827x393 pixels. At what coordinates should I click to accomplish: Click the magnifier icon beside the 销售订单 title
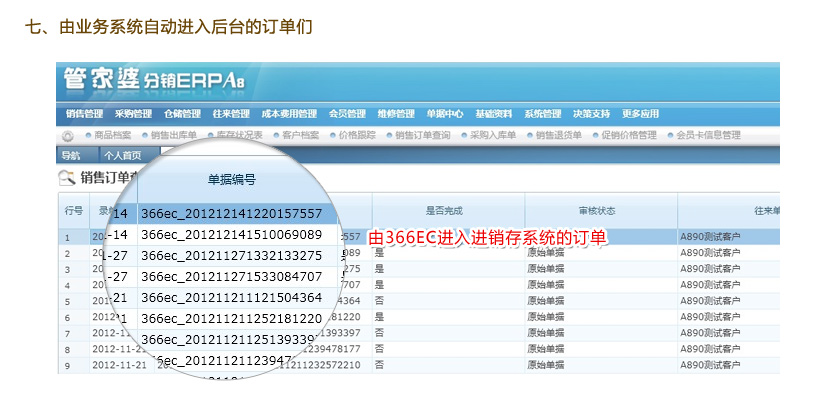67,178
